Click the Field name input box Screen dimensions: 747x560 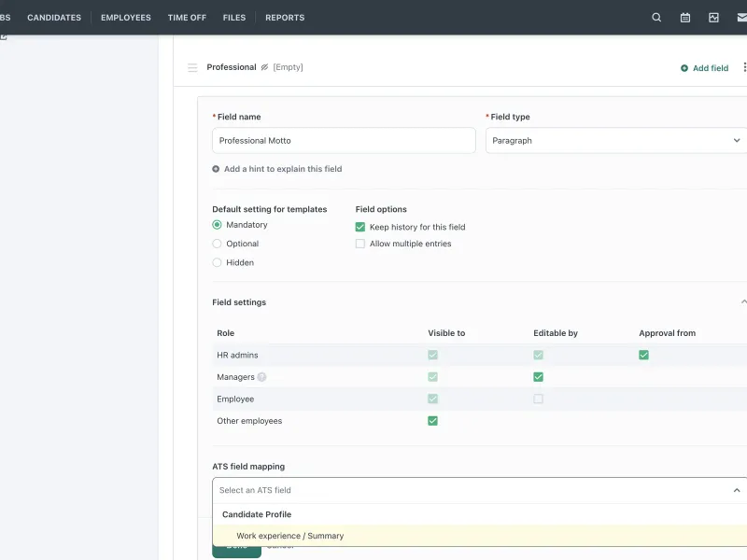pyautogui.click(x=344, y=141)
